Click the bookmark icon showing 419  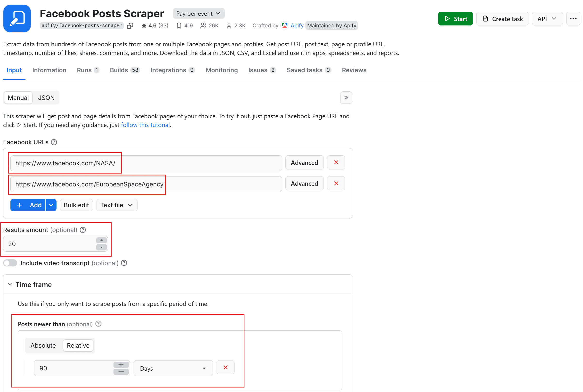pyautogui.click(x=179, y=25)
